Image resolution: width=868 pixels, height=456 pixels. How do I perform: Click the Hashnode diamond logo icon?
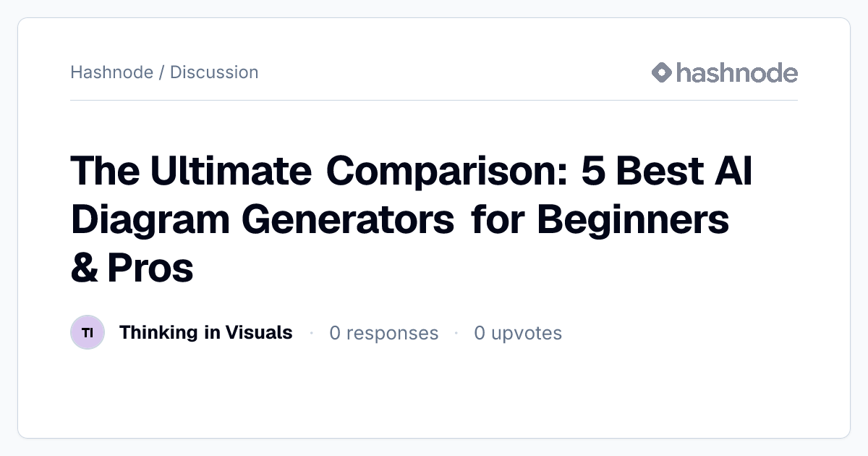(662, 72)
